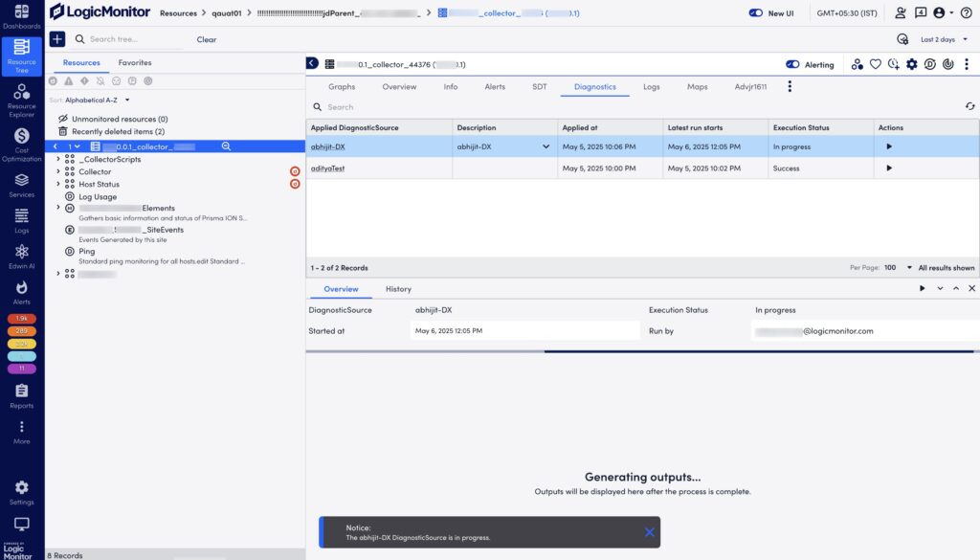Run abhijit-DX using its Actions play button
The width and height of the screenshot is (980, 560).
[889, 146]
